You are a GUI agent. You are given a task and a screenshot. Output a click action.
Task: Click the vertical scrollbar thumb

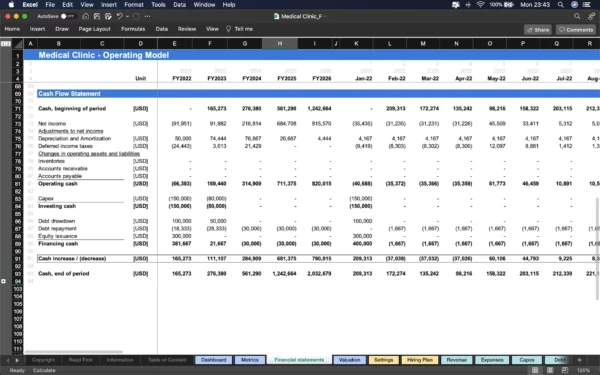click(597, 249)
